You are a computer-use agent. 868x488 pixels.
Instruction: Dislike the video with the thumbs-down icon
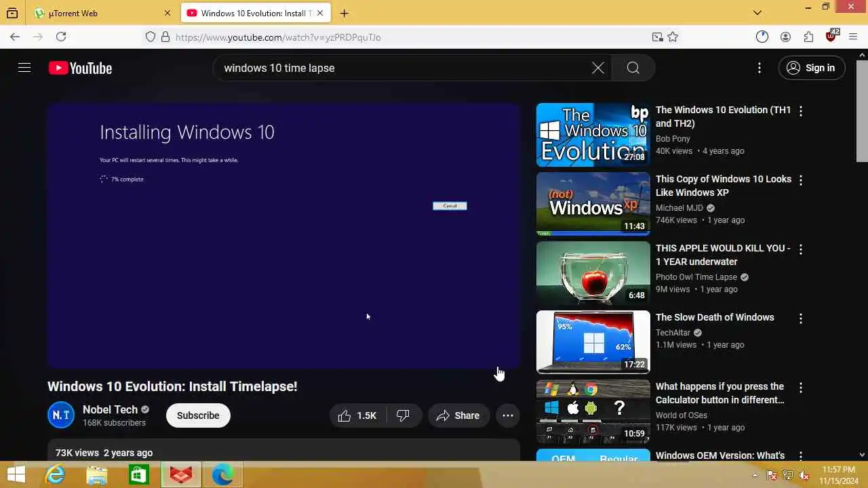tap(403, 415)
